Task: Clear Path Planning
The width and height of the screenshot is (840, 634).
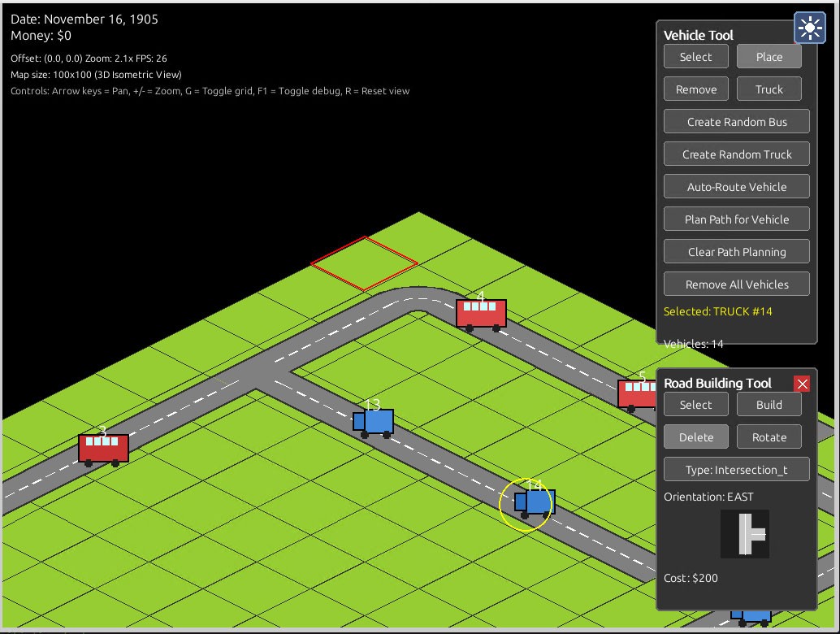Action: [736, 251]
